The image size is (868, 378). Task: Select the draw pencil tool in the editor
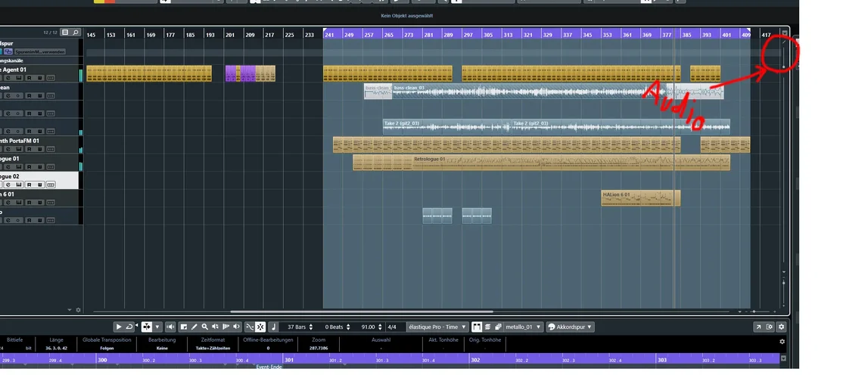coord(194,327)
